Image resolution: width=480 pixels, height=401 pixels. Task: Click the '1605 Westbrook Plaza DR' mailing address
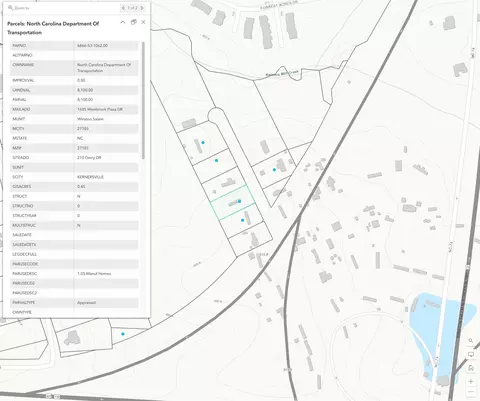click(100, 109)
